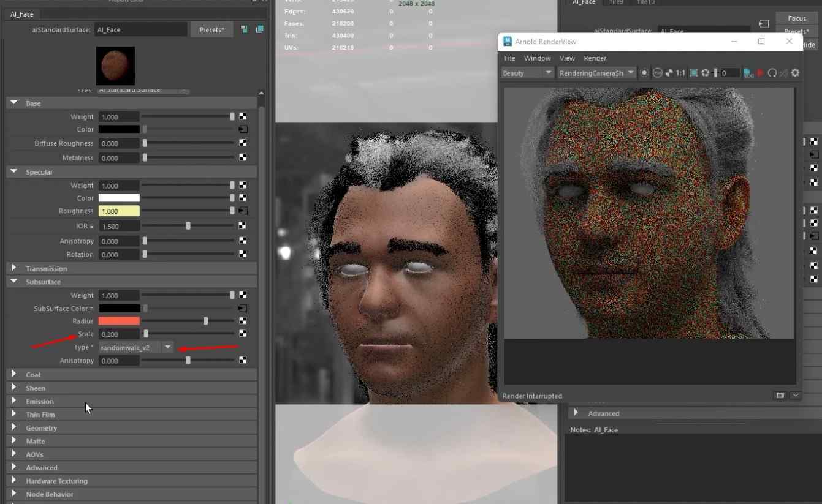Click the map button for Metalness
822x504 pixels.
click(x=243, y=157)
